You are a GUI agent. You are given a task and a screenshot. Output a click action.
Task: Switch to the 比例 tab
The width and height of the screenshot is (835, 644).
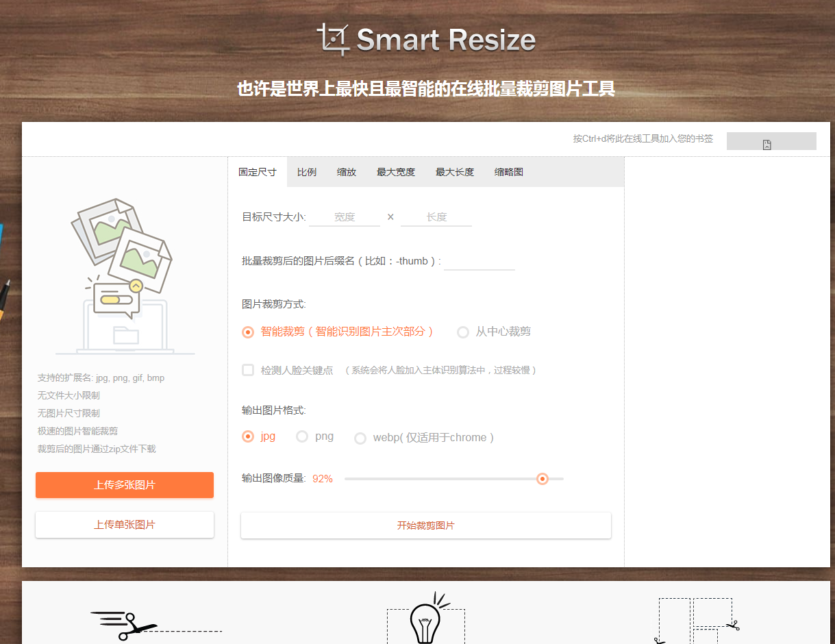[307, 172]
